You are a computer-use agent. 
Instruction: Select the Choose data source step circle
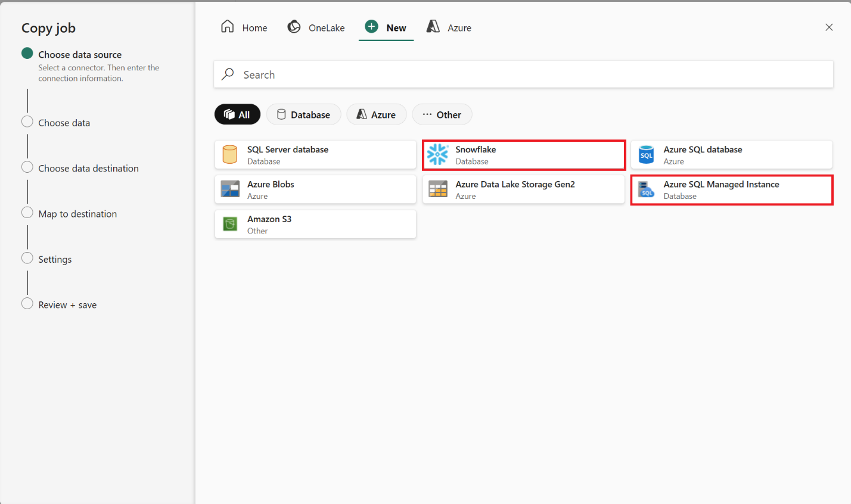(27, 53)
